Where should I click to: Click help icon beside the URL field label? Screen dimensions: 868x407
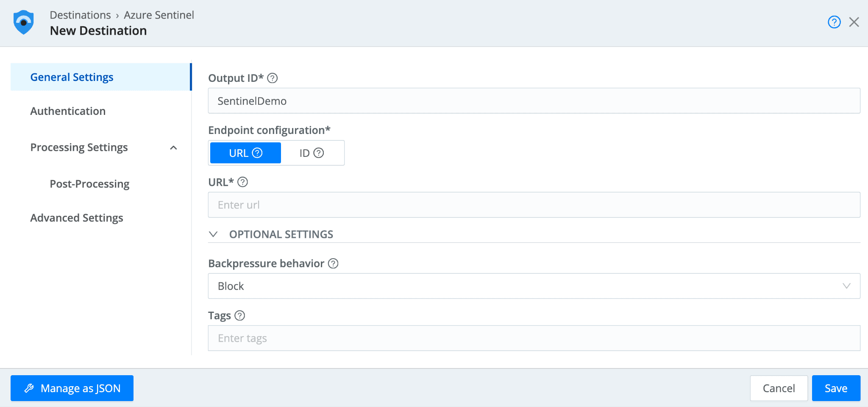(x=242, y=182)
